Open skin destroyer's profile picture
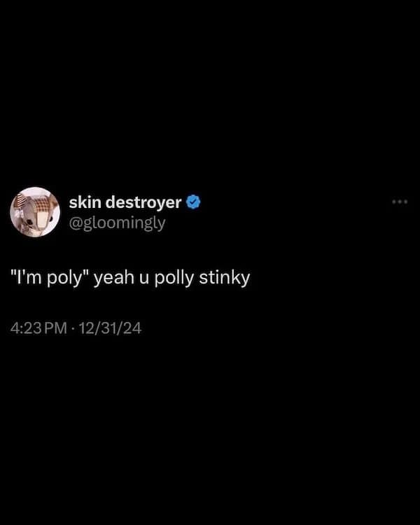 click(x=35, y=212)
